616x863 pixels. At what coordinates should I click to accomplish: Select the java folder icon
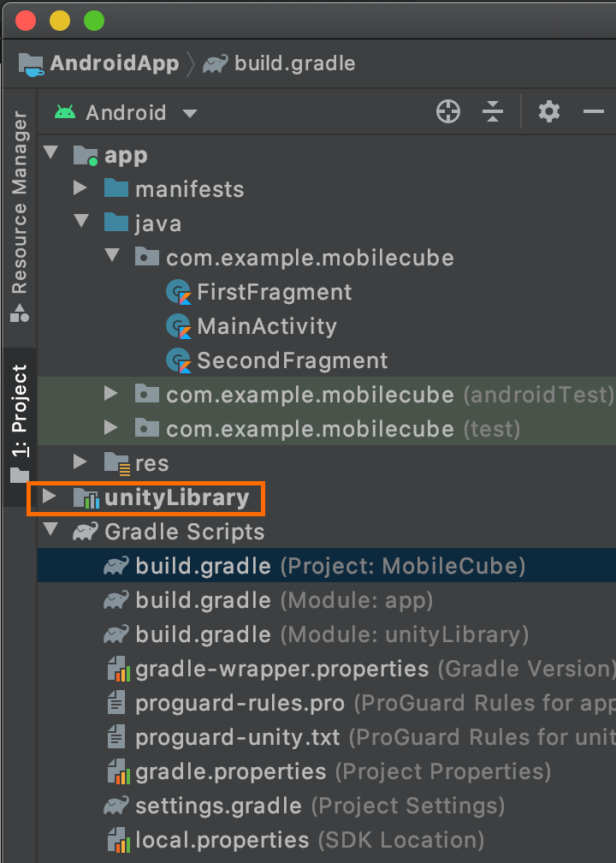tap(116, 223)
